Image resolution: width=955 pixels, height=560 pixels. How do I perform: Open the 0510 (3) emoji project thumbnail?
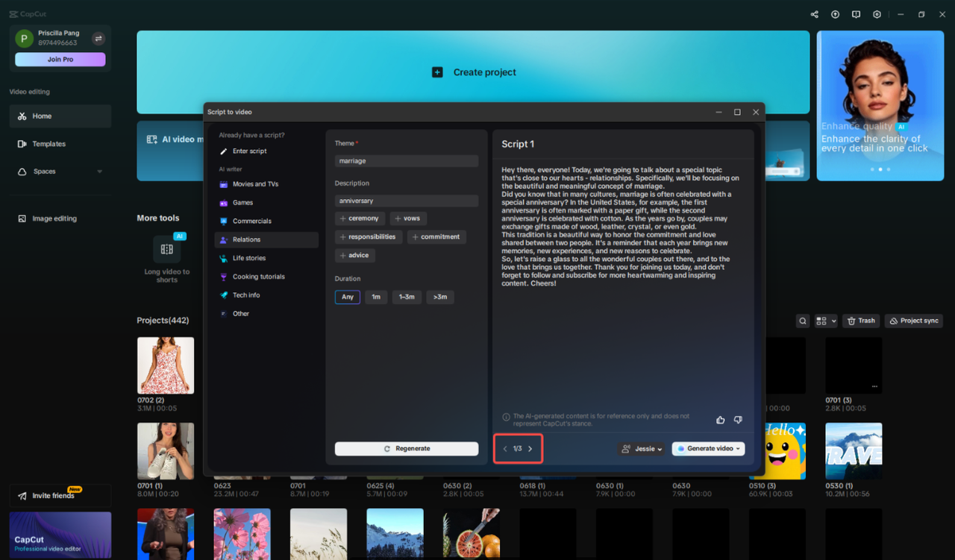[784, 451]
